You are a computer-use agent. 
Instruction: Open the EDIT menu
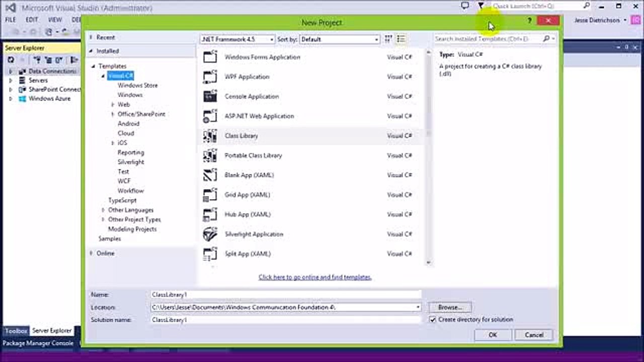(x=32, y=20)
